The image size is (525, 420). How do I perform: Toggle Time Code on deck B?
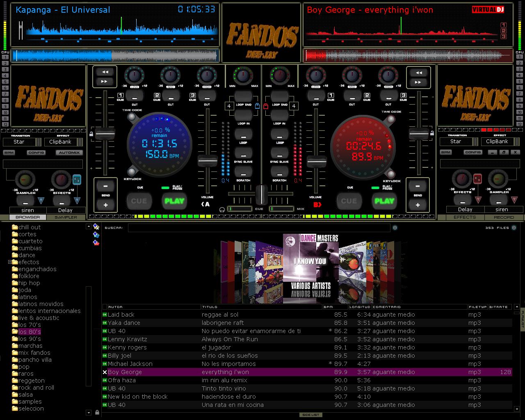(391, 119)
